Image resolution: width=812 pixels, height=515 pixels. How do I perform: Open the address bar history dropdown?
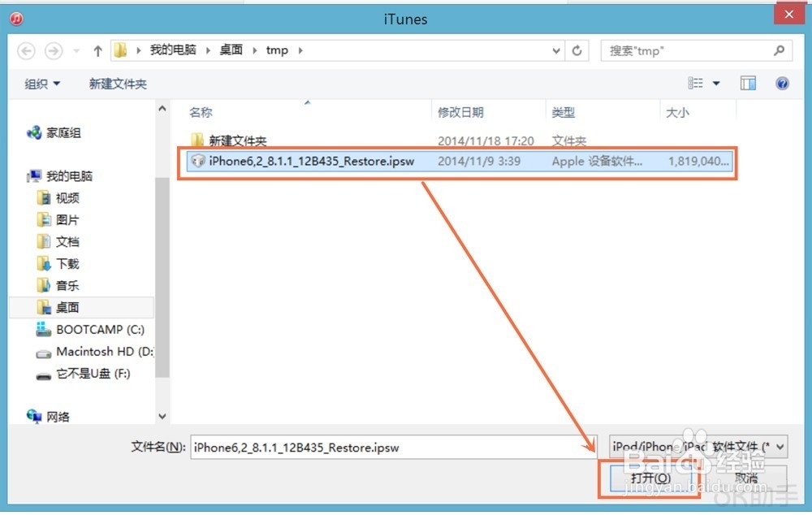(555, 51)
